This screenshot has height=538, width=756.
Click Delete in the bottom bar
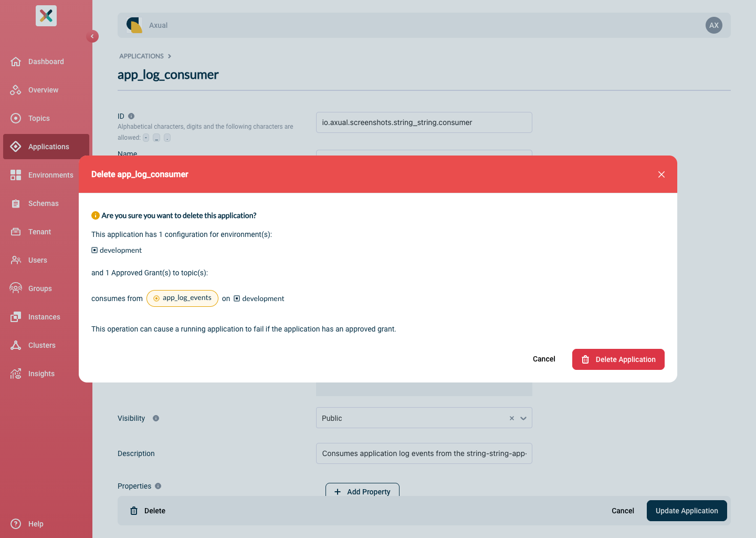pos(148,511)
